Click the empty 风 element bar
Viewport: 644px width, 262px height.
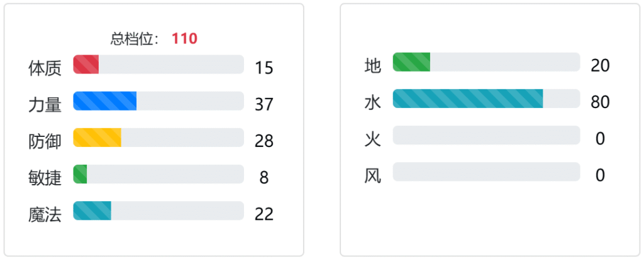pos(486,172)
